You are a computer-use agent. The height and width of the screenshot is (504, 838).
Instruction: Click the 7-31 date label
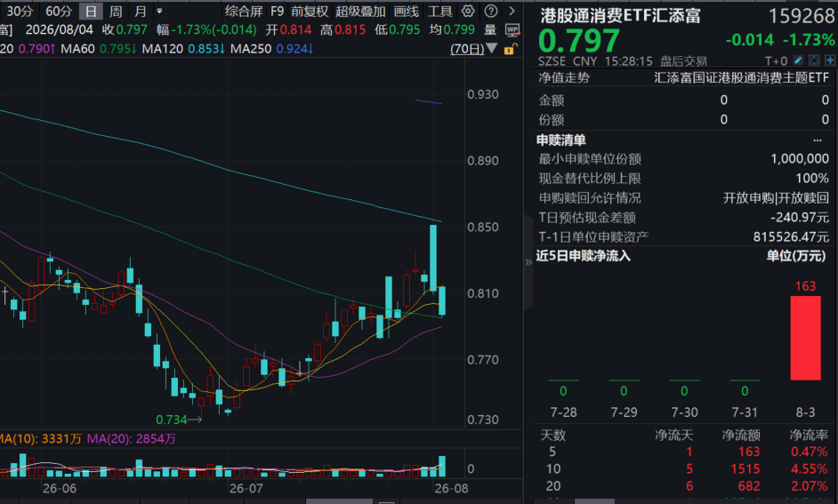[745, 412]
